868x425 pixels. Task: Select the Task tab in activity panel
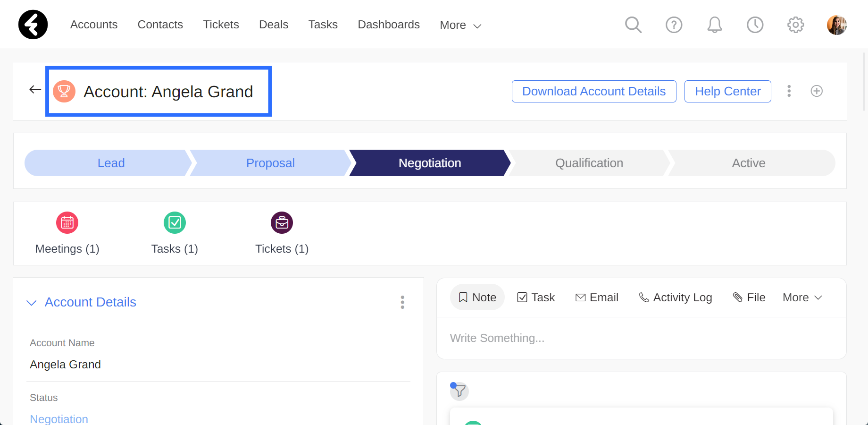[x=536, y=297]
